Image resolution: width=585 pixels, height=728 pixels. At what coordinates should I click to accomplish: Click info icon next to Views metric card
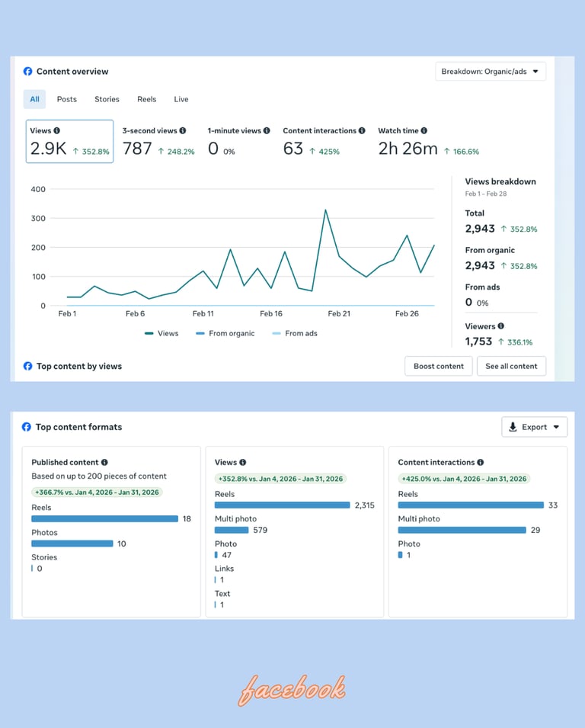point(56,131)
